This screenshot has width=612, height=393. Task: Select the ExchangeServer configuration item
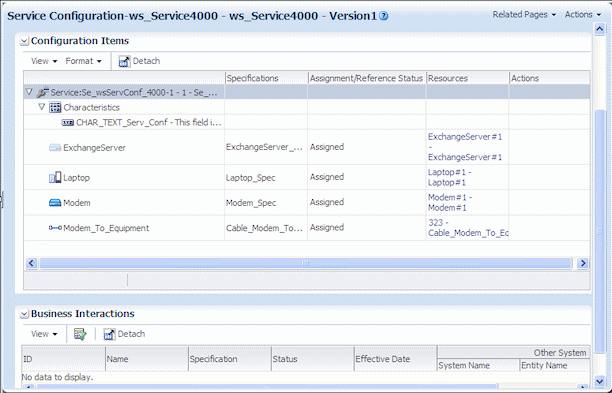[94, 148]
